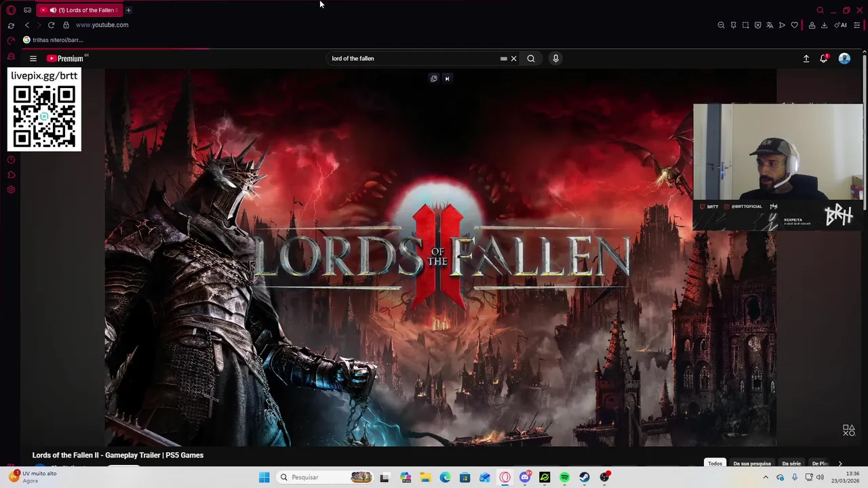868x488 pixels.
Task: Click the send flow arrow icon
Action: point(782,25)
